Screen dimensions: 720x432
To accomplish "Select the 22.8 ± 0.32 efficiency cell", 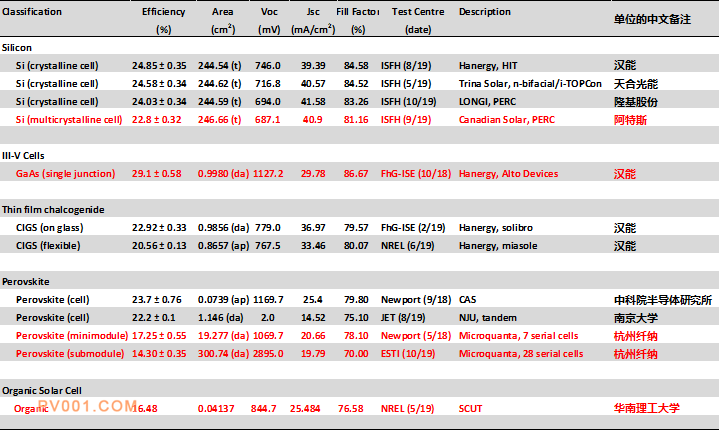I will coord(157,120).
